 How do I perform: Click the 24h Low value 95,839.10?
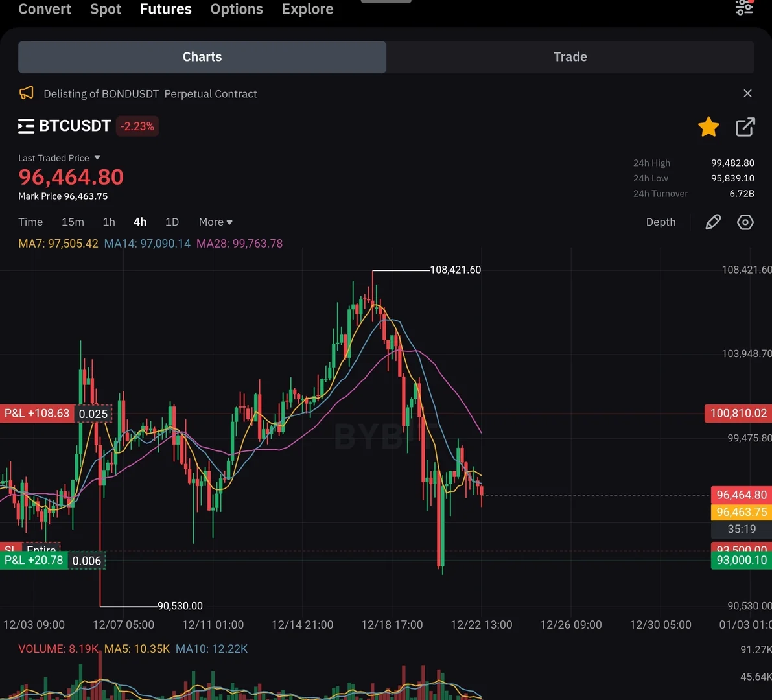[732, 178]
